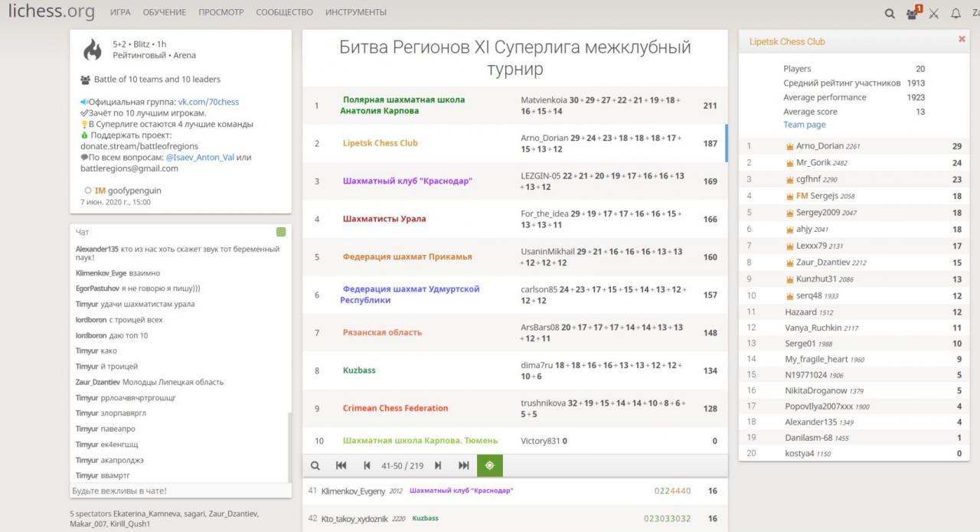The image size is (980, 532).
Task: Toggle the chat on/off green checkbox
Action: [281, 232]
